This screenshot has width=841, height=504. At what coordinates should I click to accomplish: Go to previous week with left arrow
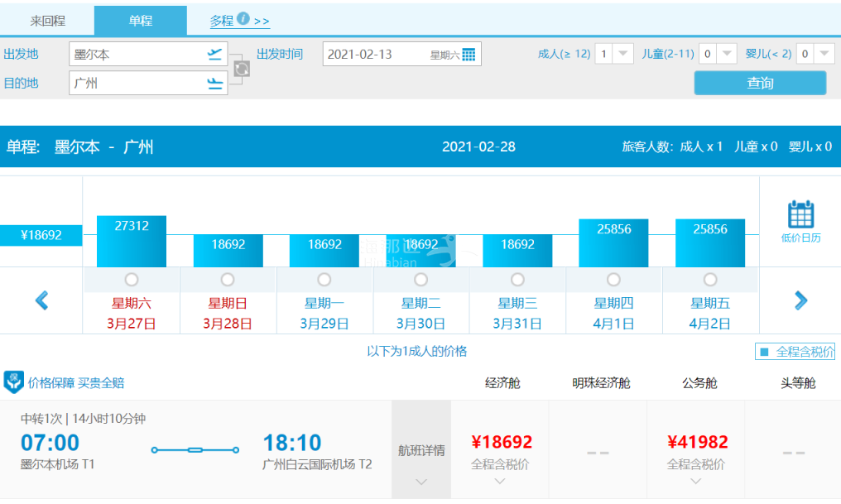[x=42, y=300]
